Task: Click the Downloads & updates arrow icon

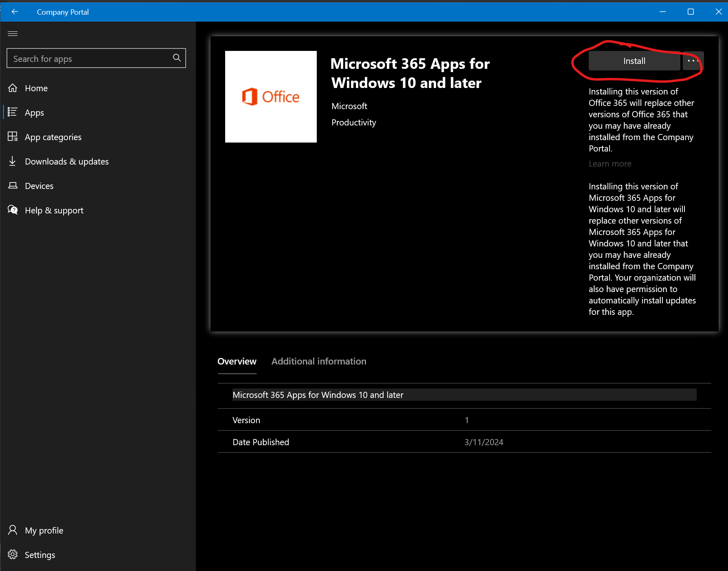Action: (13, 161)
